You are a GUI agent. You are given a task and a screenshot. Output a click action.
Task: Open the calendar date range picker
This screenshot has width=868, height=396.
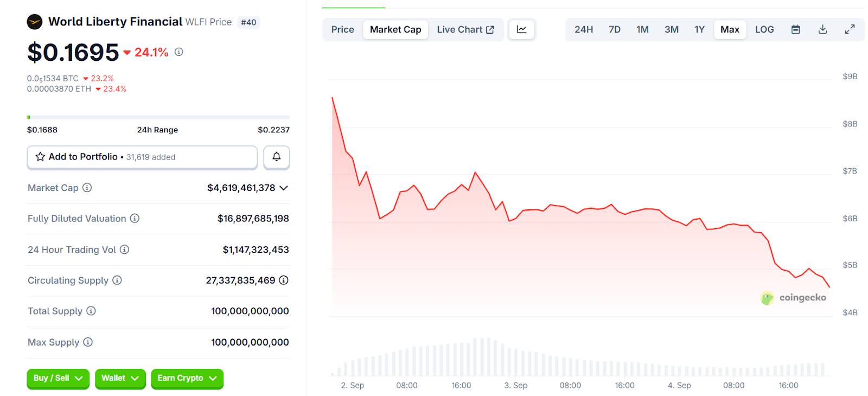click(x=795, y=29)
